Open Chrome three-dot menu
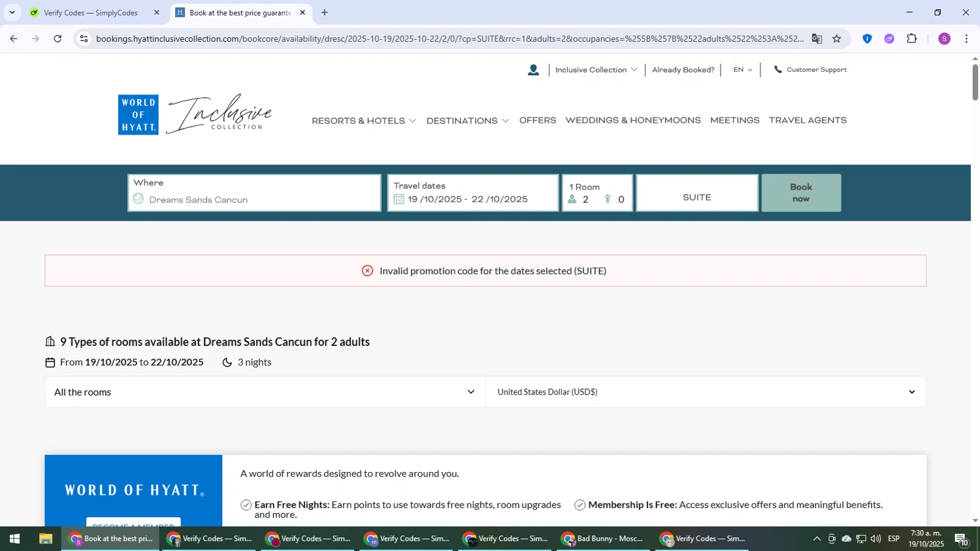This screenshot has height=551, width=980. (966, 39)
